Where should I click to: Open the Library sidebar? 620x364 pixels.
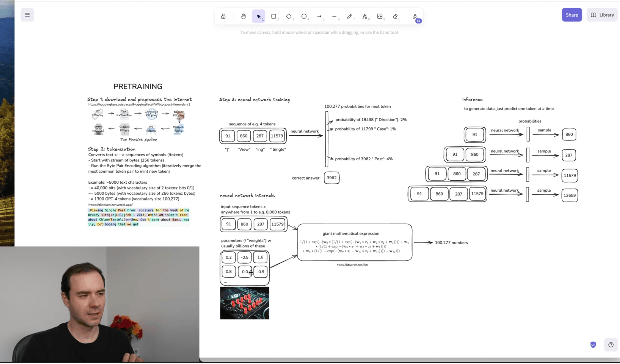(x=602, y=15)
